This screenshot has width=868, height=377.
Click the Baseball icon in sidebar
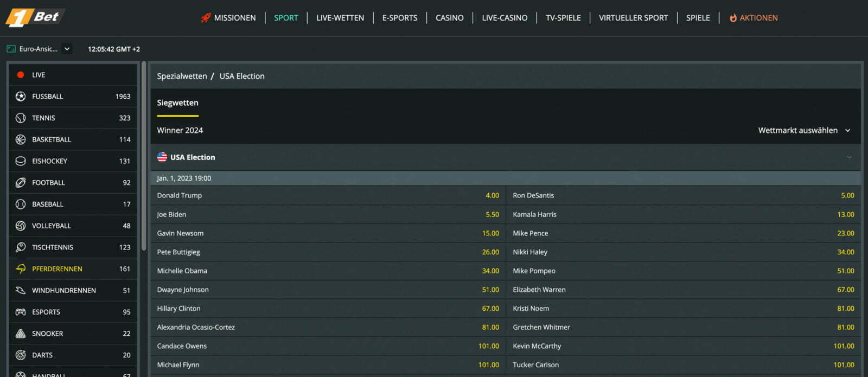(x=21, y=204)
